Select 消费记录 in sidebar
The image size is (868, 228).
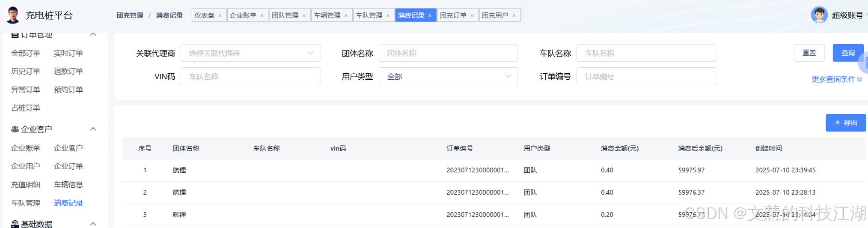(68, 203)
